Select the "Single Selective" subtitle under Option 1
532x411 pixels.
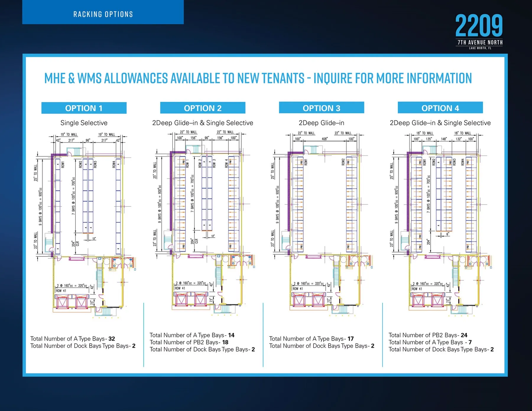[x=84, y=123]
